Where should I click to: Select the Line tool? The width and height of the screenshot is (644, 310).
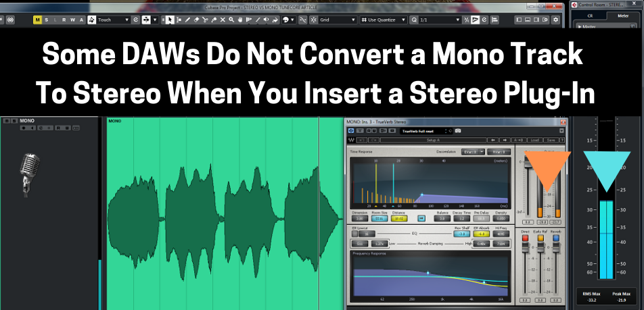[x=258, y=20]
